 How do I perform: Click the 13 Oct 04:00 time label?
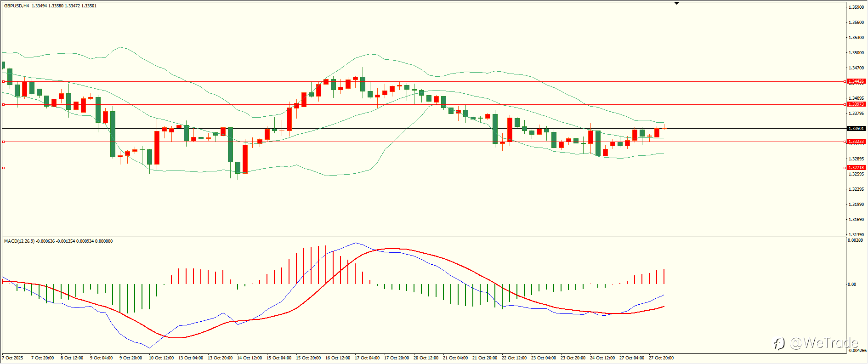(191, 358)
